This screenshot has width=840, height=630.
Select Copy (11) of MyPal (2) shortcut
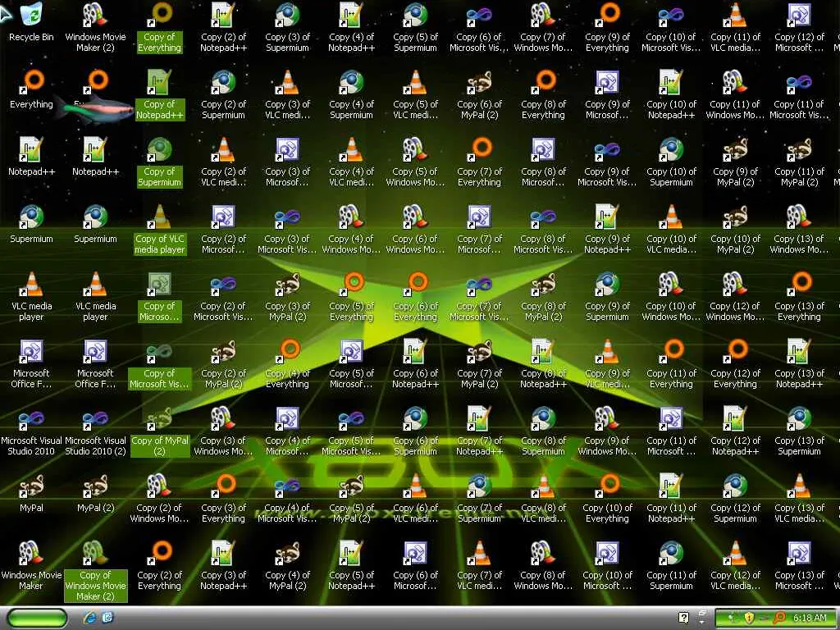coord(799,162)
